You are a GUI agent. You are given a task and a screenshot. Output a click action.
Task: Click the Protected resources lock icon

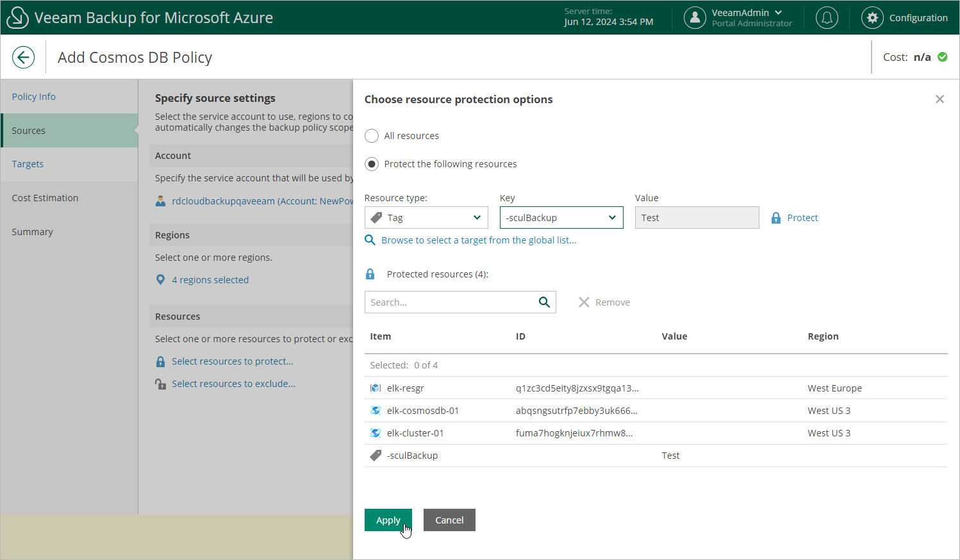(x=370, y=274)
